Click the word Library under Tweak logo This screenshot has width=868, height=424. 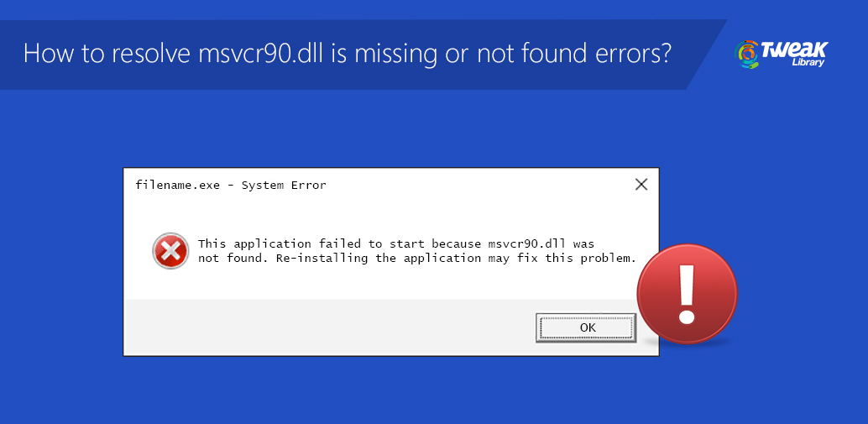808,62
